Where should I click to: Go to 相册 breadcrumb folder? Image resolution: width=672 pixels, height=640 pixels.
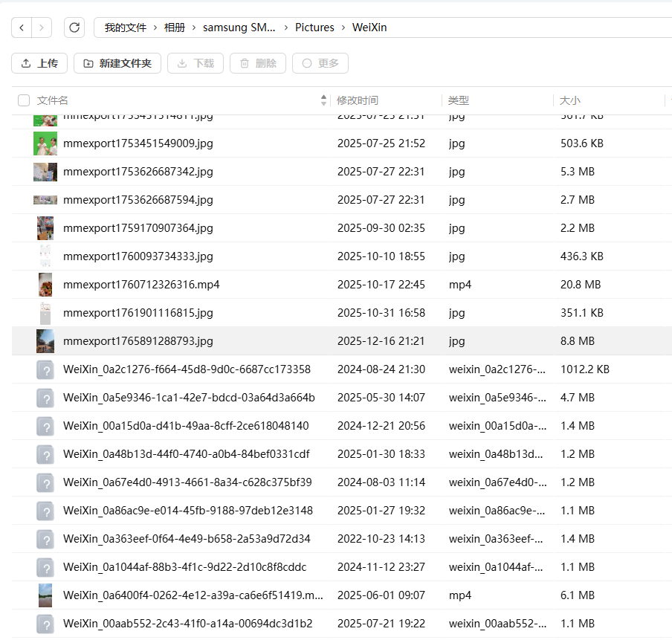pos(175,28)
